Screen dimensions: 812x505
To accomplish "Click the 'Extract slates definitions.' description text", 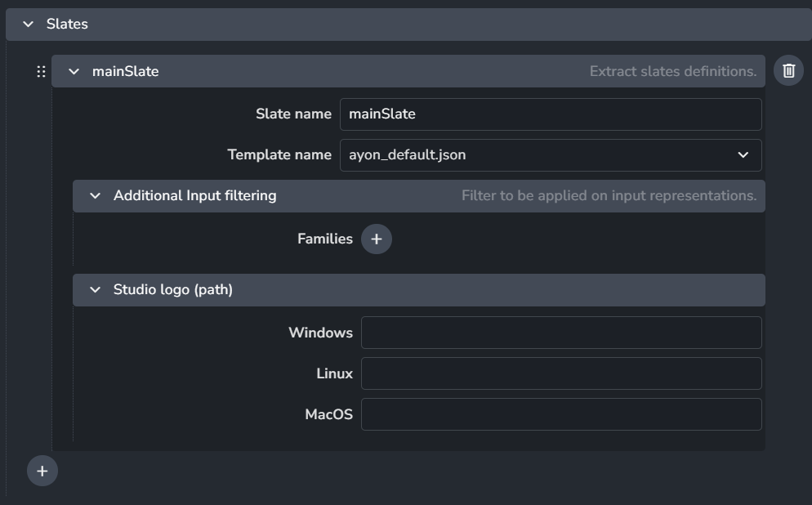I will click(672, 72).
